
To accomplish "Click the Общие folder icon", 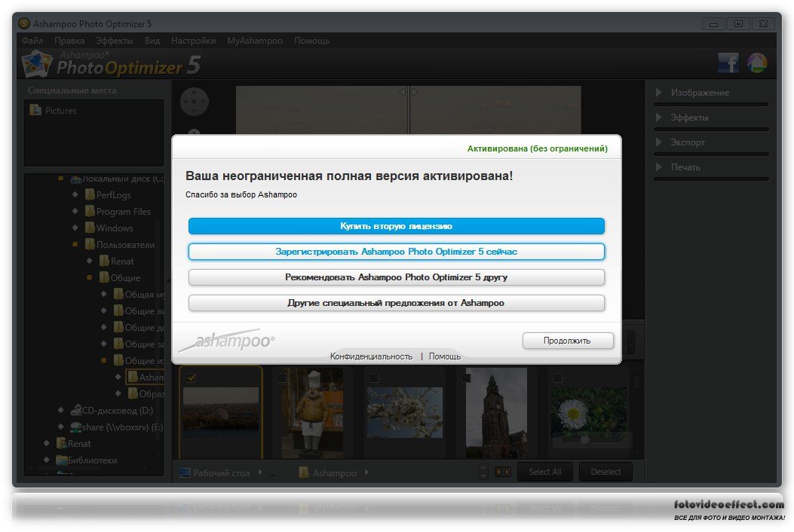I will coord(104,277).
